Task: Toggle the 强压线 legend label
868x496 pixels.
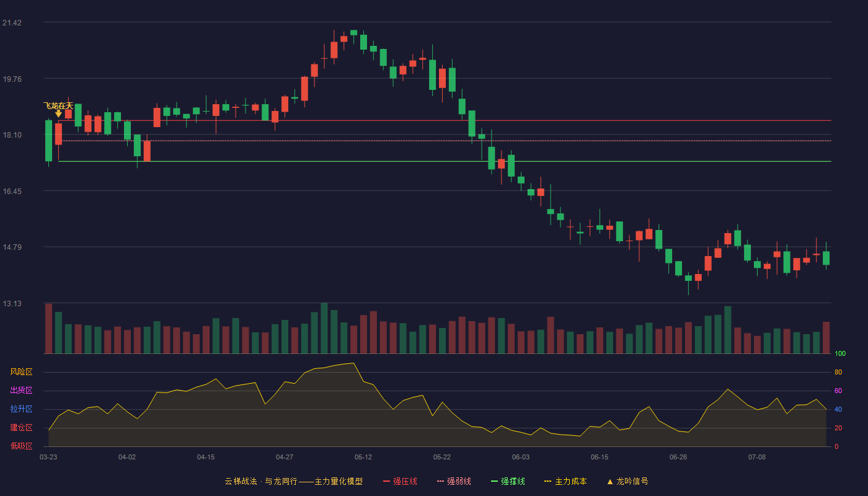Action: point(405,481)
